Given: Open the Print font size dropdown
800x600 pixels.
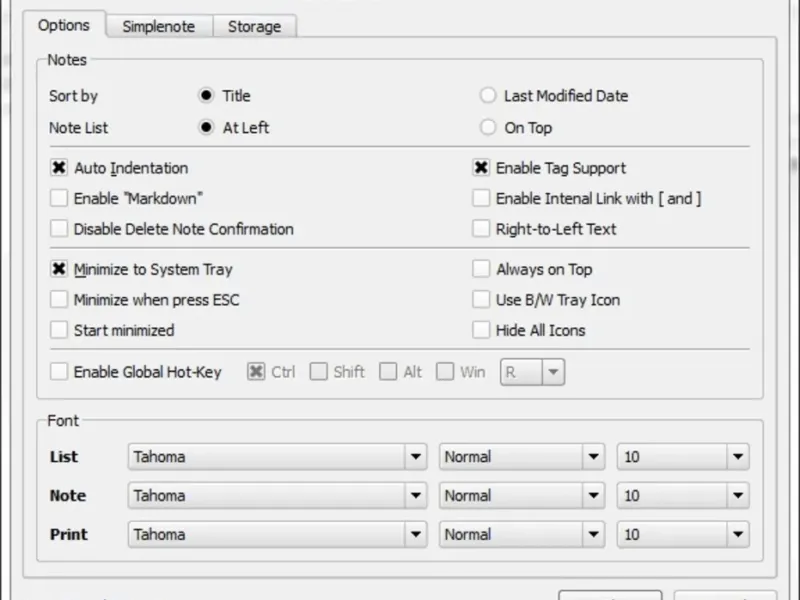Looking at the screenshot, I should click(738, 534).
